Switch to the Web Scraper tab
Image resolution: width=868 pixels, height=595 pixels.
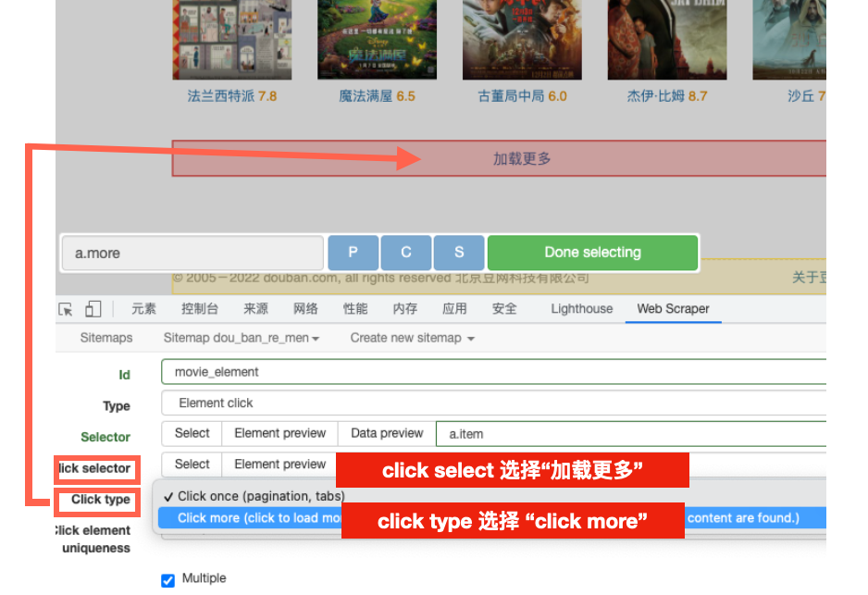point(673,309)
